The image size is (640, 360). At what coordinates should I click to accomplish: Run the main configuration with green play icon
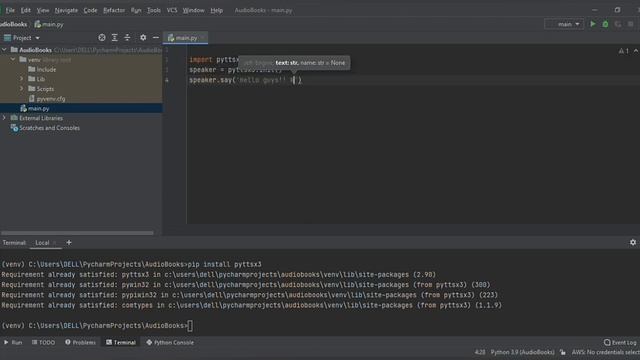pyautogui.click(x=593, y=24)
